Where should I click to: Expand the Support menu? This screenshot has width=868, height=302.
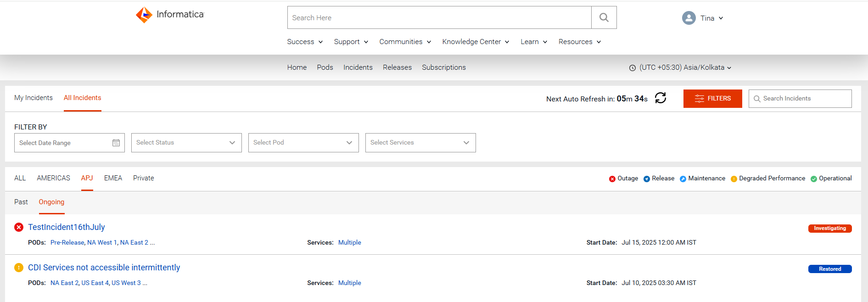pos(351,42)
